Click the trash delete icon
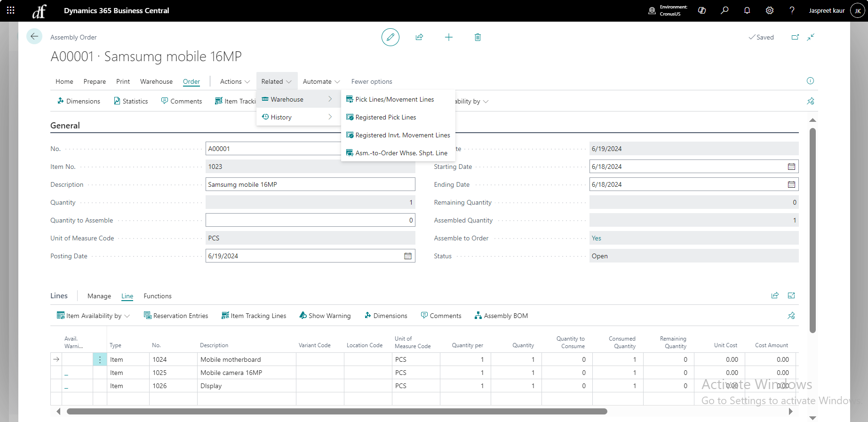The height and width of the screenshot is (422, 868). tap(478, 37)
